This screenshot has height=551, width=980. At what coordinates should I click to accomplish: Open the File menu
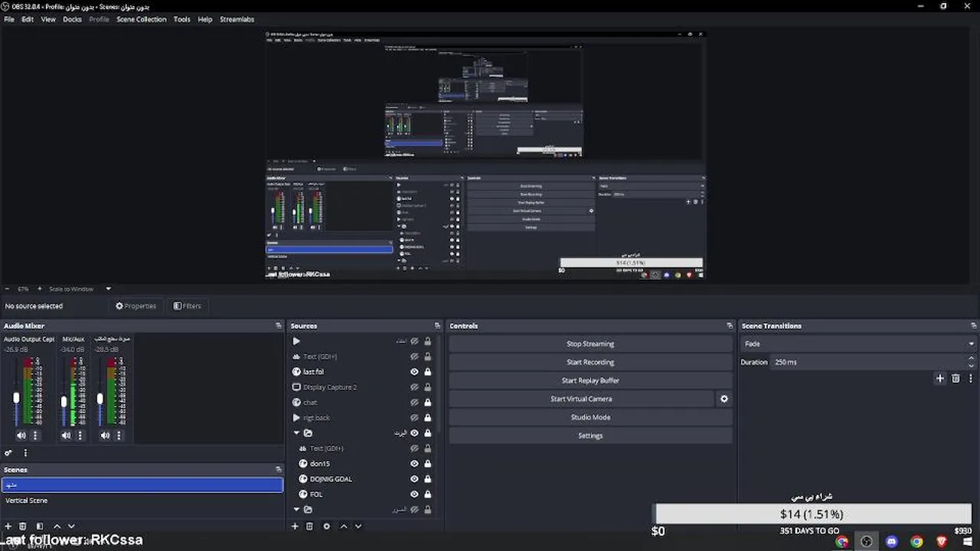coord(9,19)
